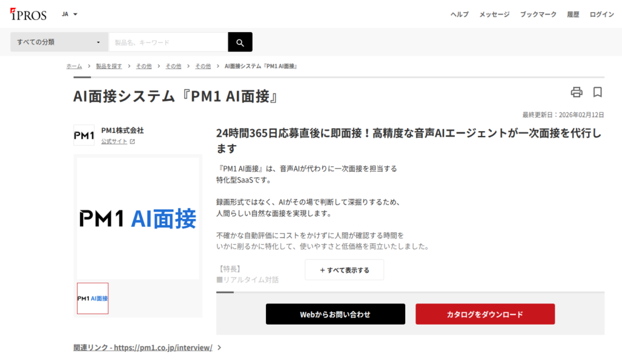Click the PM1 company logo

[84, 135]
